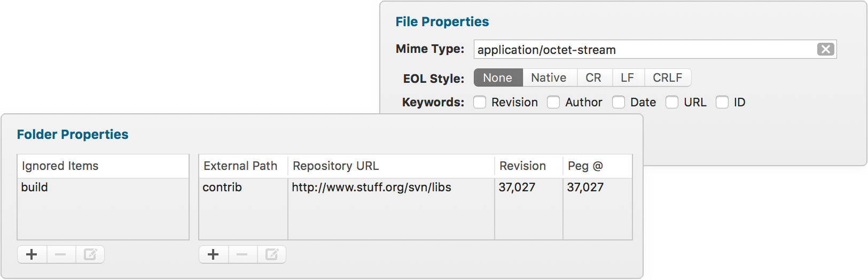This screenshot has height=280, width=868.
Task: Add a new external with plus
Action: tap(214, 254)
